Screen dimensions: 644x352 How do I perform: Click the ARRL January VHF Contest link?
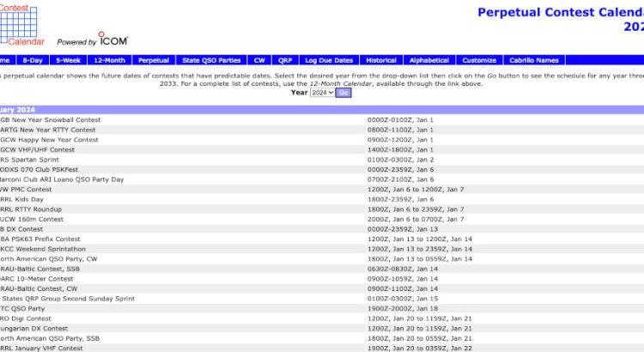click(x=41, y=349)
